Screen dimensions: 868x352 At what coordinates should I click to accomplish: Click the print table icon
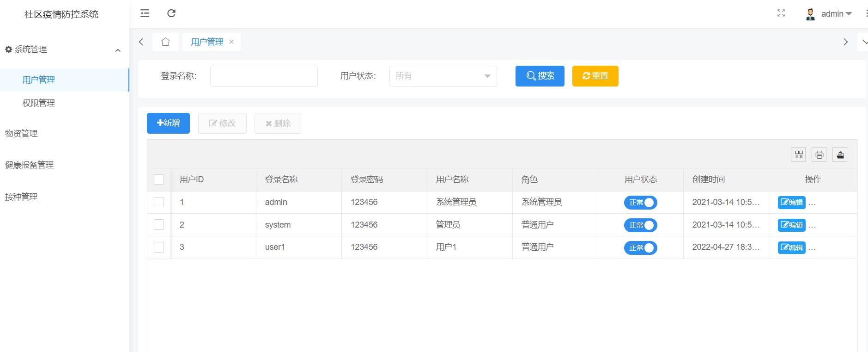(819, 154)
